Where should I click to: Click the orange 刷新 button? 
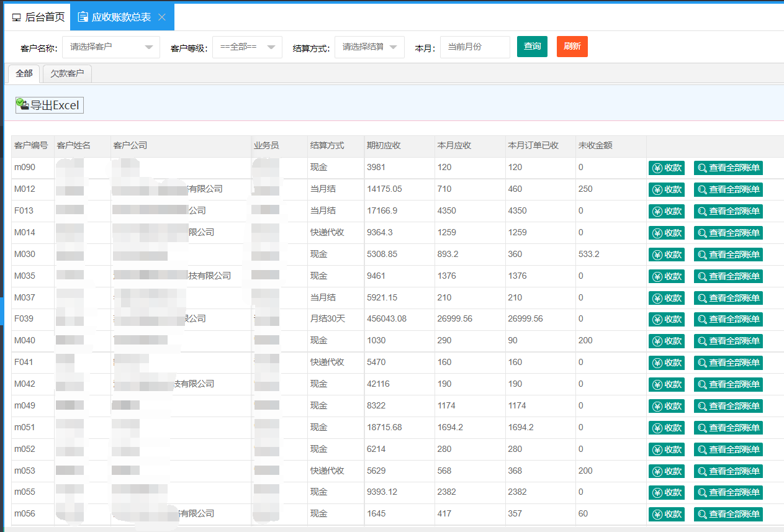(572, 47)
